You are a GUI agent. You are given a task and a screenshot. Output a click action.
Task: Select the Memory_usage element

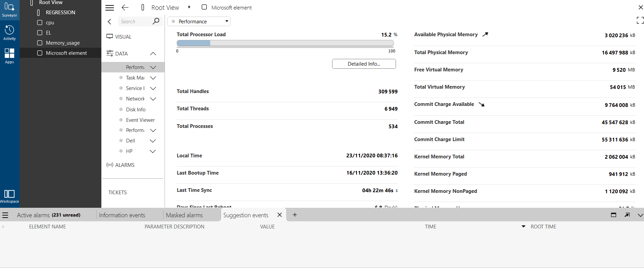click(63, 43)
